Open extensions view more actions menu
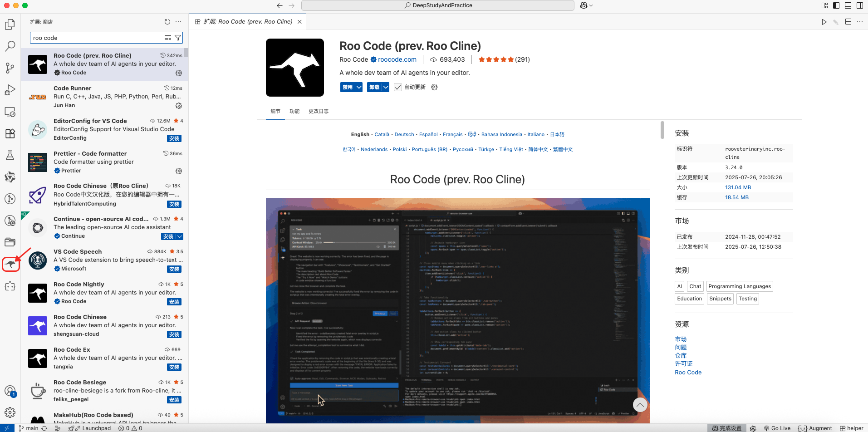 coord(178,22)
